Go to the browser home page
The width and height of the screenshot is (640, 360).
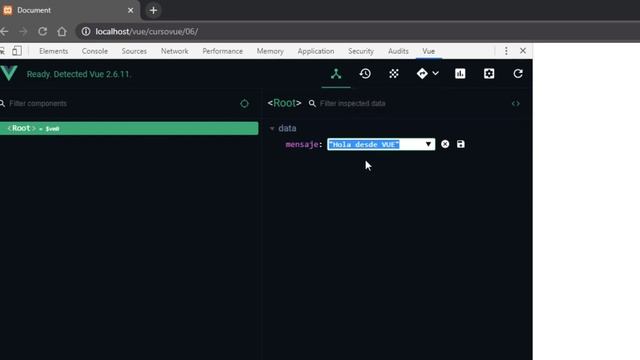(x=62, y=31)
